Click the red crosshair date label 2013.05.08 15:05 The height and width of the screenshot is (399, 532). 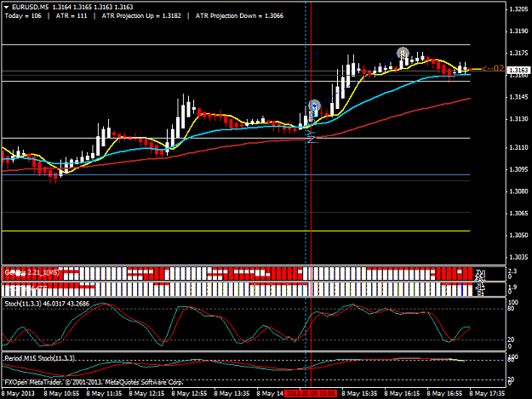[x=312, y=394]
